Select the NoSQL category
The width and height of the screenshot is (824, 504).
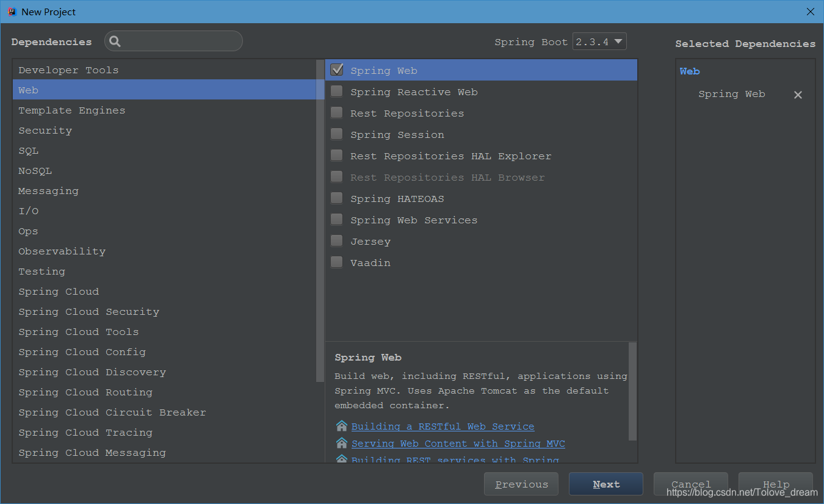click(x=165, y=170)
